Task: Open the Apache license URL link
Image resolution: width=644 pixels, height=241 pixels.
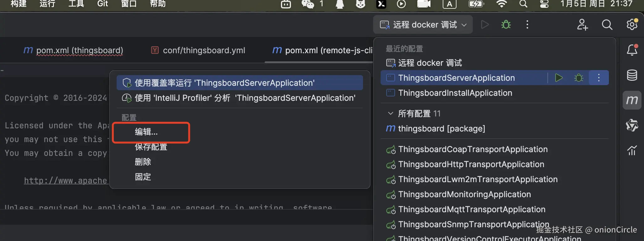Action: coord(66,181)
